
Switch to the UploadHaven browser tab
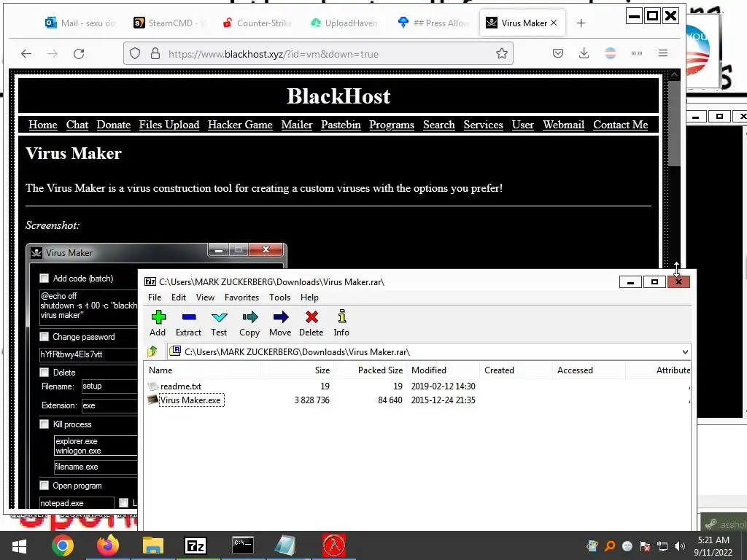(x=345, y=23)
